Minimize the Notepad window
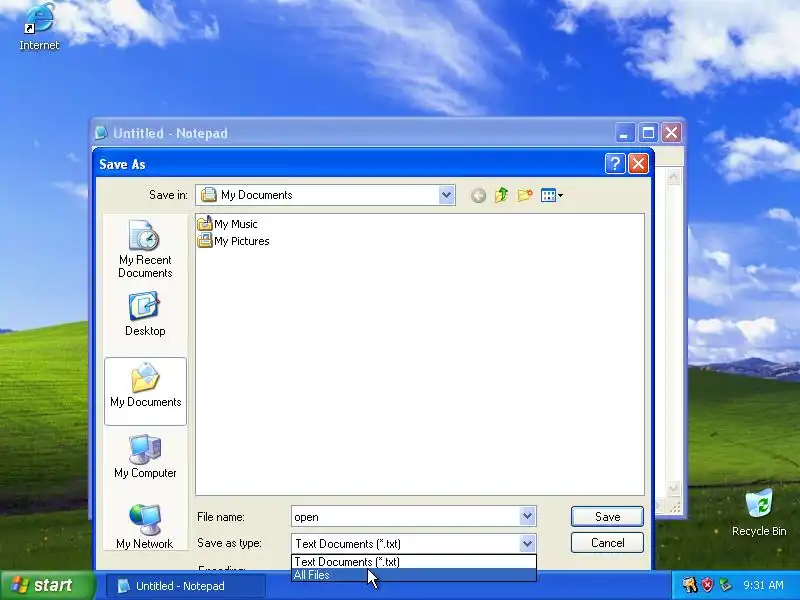Image resolution: width=800 pixels, height=600 pixels. (x=624, y=133)
